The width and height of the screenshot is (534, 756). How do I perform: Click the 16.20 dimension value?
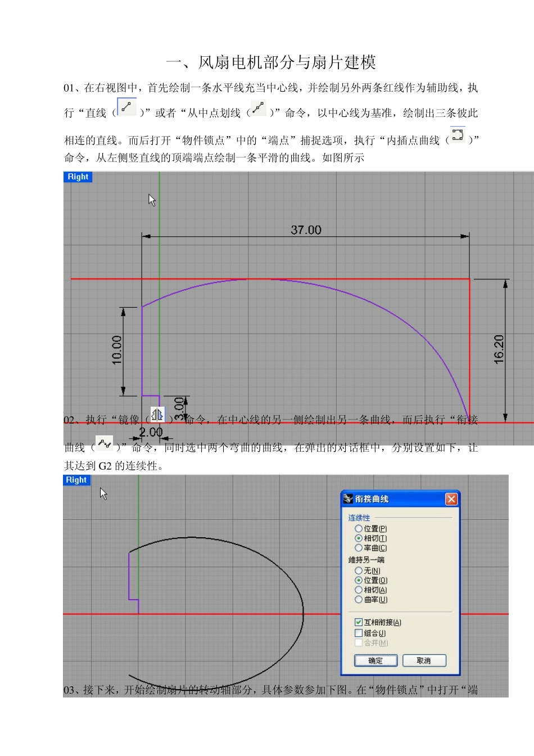499,349
